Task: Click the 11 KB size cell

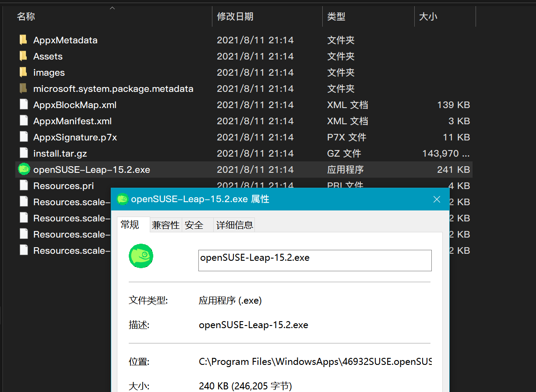Action: [456, 137]
